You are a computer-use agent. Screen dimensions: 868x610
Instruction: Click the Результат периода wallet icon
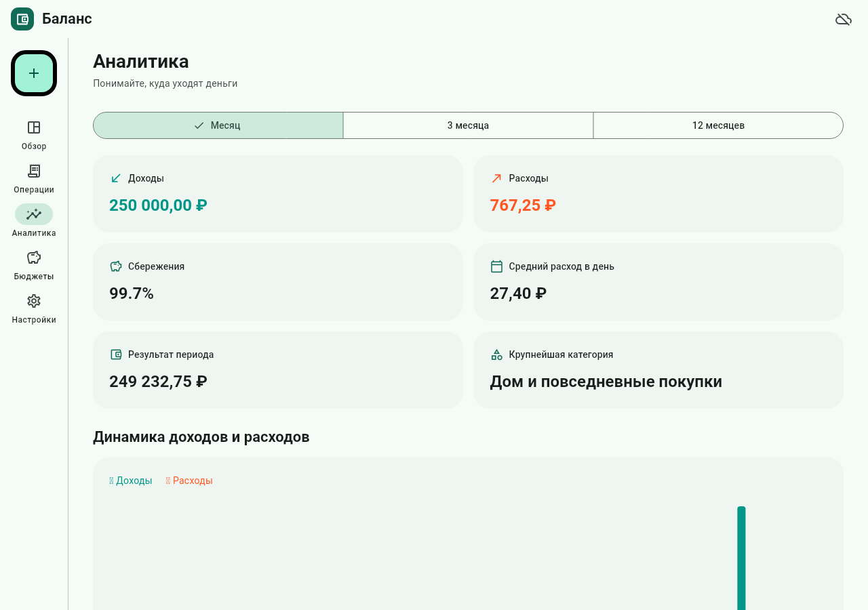tap(116, 354)
